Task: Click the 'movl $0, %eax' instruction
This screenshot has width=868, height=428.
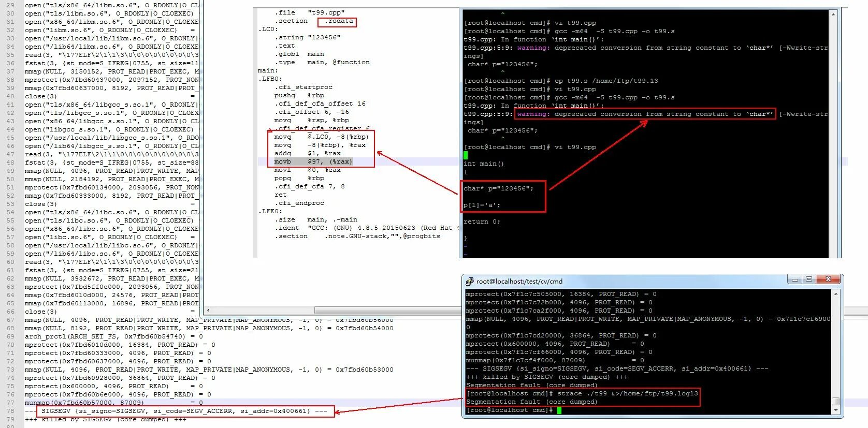Action: tap(308, 170)
